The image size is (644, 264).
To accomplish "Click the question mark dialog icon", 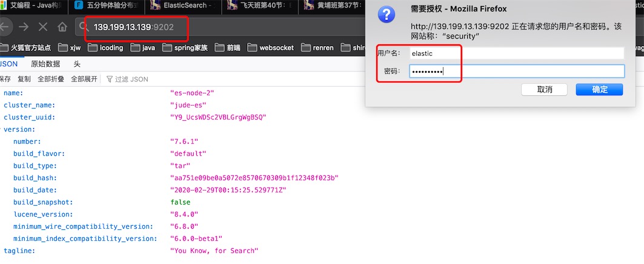I will [386, 15].
